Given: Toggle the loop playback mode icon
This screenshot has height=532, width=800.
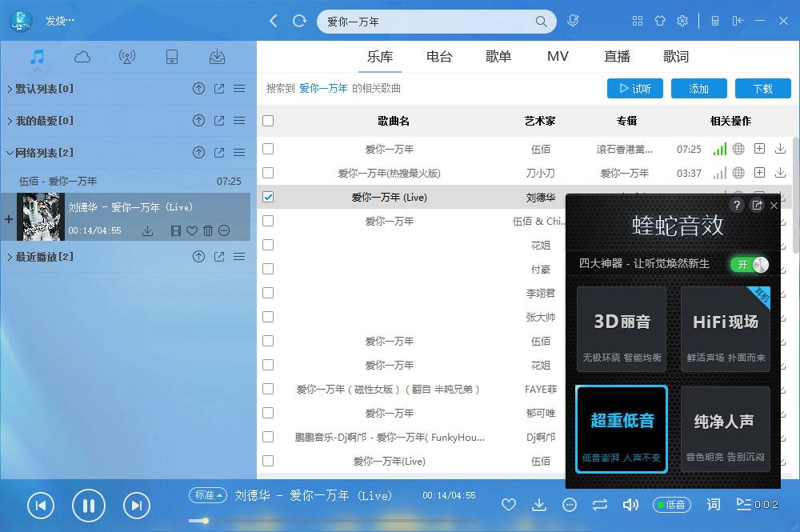Looking at the screenshot, I should pos(600,505).
